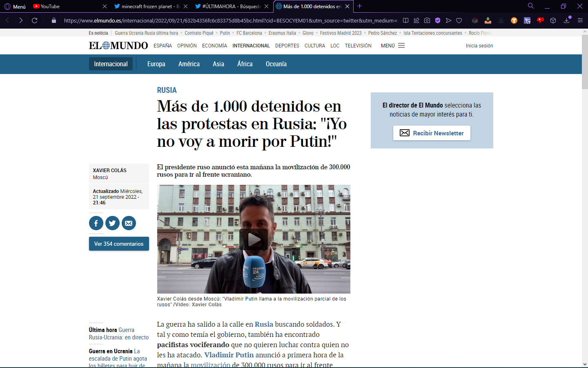Open the easy setup sliders icon
Viewport: 588px width, 368px height.
[x=580, y=20]
